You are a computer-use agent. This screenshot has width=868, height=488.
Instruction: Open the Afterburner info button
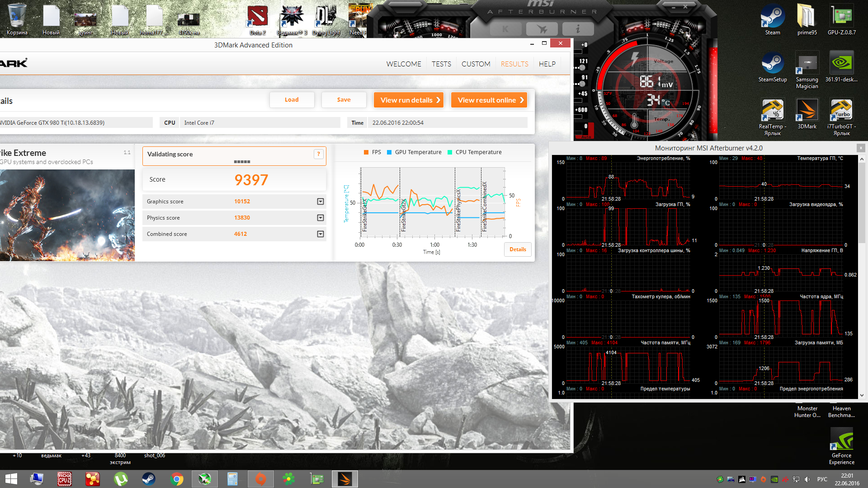(578, 29)
